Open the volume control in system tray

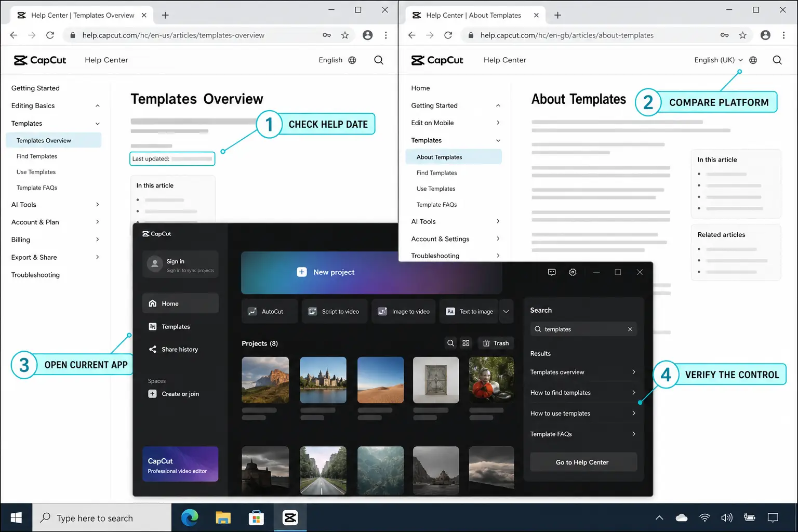[x=726, y=517]
